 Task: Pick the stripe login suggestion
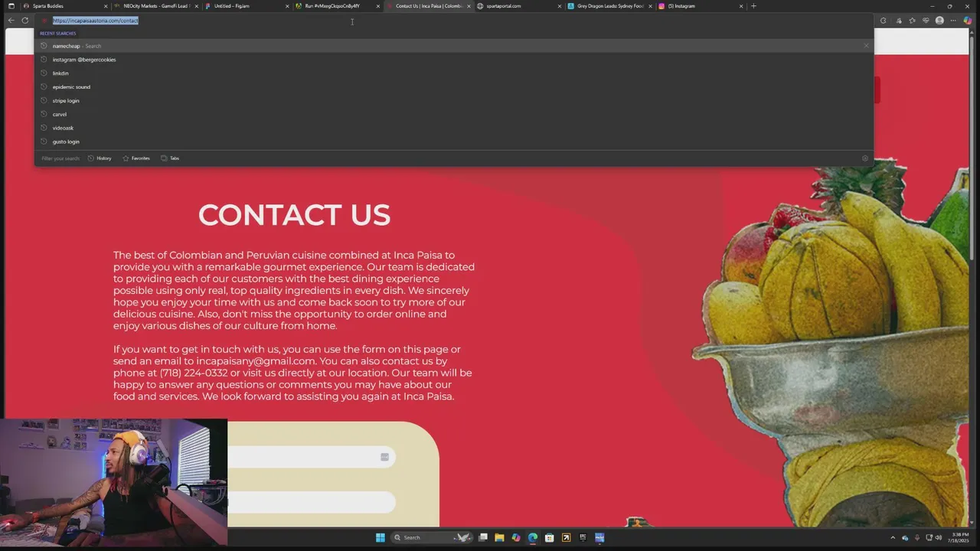coord(453,101)
